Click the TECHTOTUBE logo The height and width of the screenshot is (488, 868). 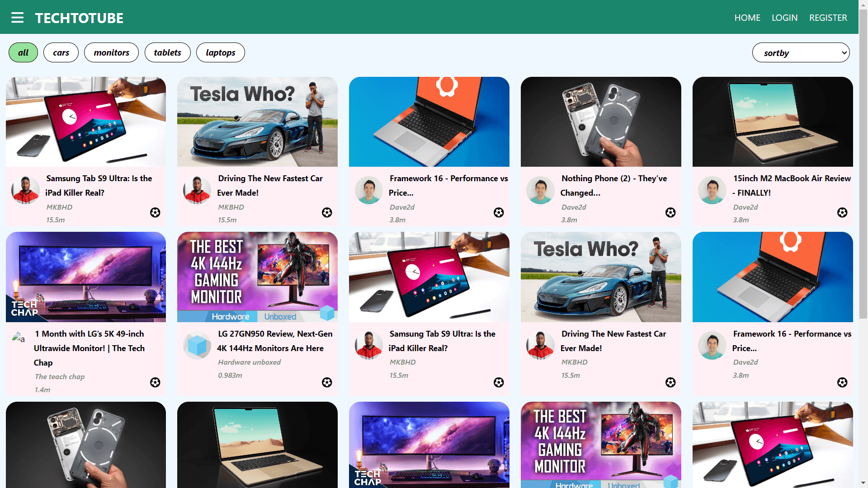pyautogui.click(x=79, y=18)
